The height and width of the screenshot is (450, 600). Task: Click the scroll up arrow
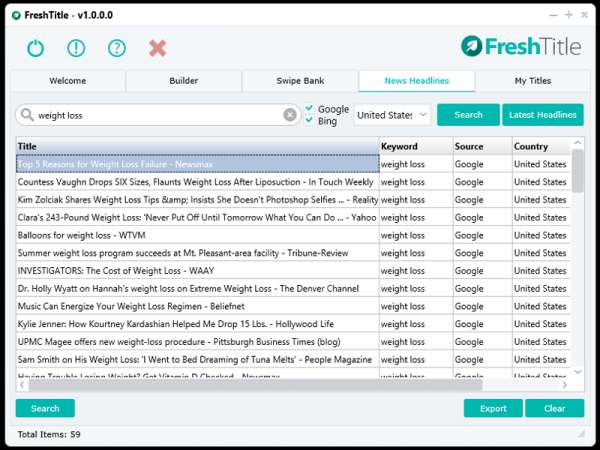point(577,143)
